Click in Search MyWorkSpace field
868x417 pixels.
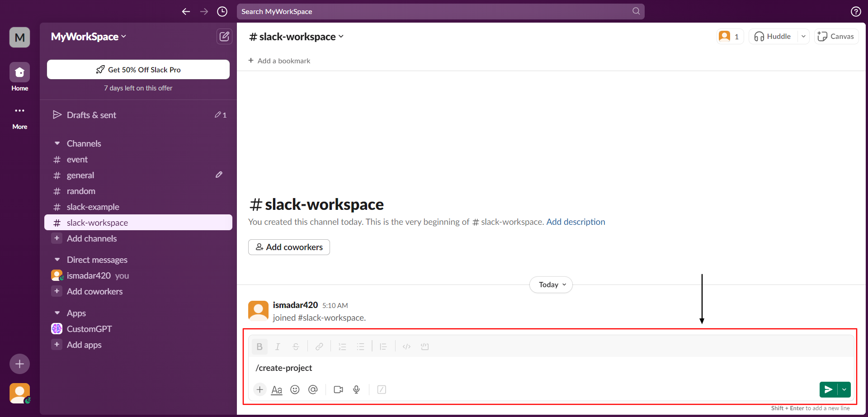tap(441, 11)
